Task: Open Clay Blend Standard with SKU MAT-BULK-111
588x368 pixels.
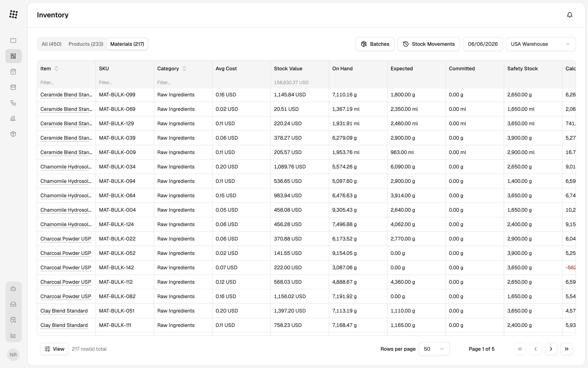Action: coord(64,325)
